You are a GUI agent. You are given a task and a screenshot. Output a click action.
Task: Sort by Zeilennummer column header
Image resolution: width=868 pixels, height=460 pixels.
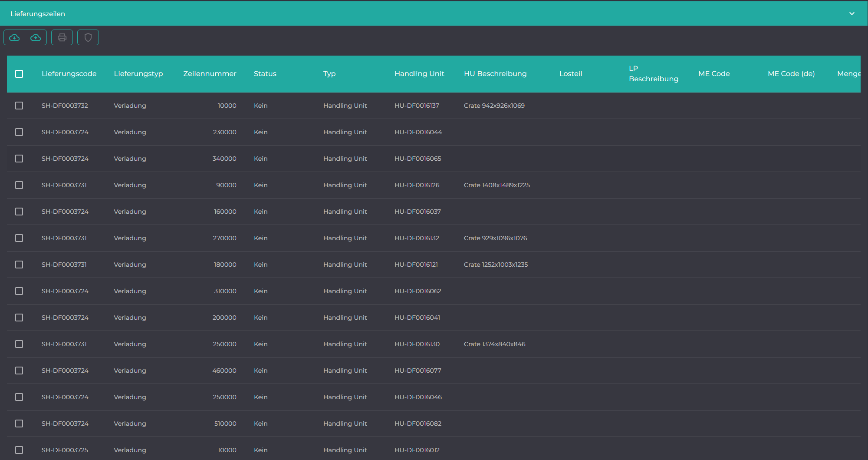[x=210, y=74]
